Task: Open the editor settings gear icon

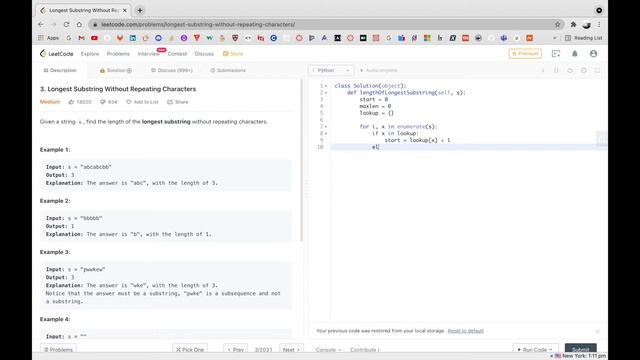Action: pyautogui.click(x=584, y=71)
